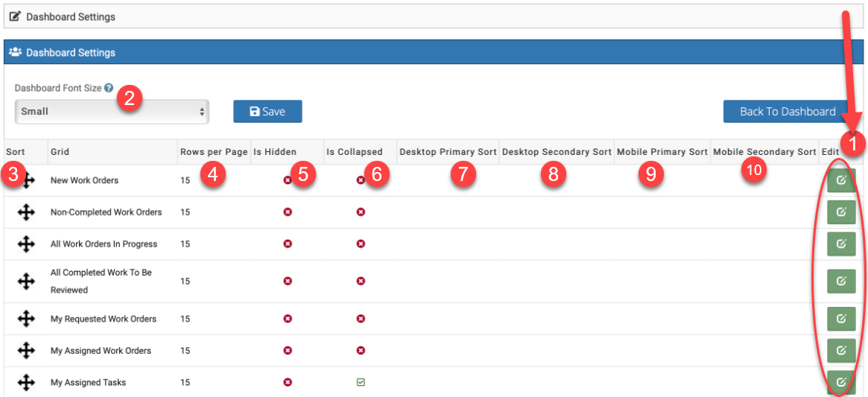This screenshot has height=397, width=868.
Task: Click sort handle for My Requested Work Orders
Action: pos(26,319)
